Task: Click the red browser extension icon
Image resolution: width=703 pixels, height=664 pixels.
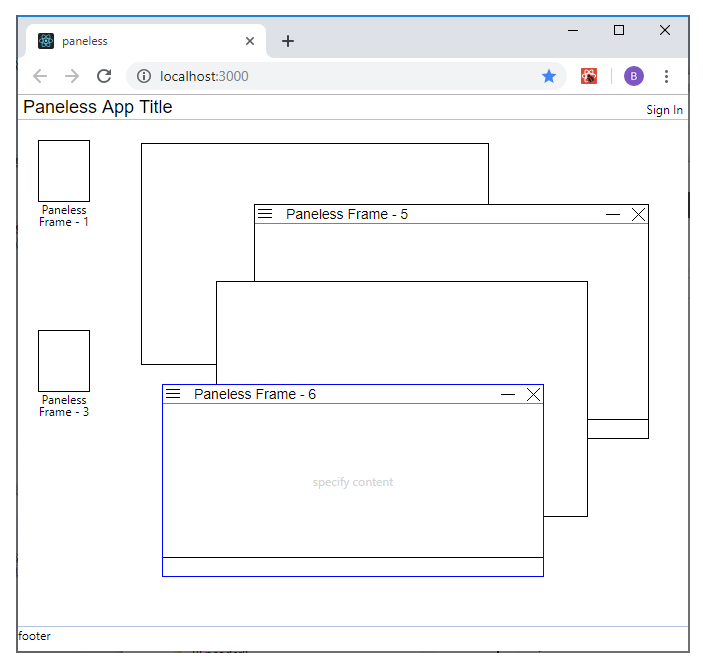Action: tap(589, 76)
